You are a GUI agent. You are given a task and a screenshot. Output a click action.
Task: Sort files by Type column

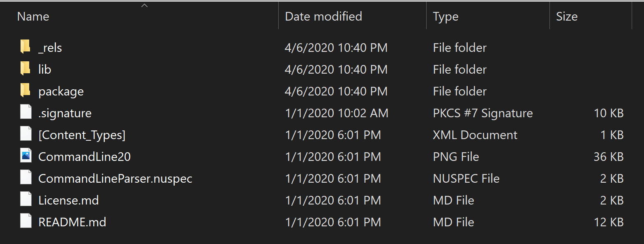(x=445, y=16)
